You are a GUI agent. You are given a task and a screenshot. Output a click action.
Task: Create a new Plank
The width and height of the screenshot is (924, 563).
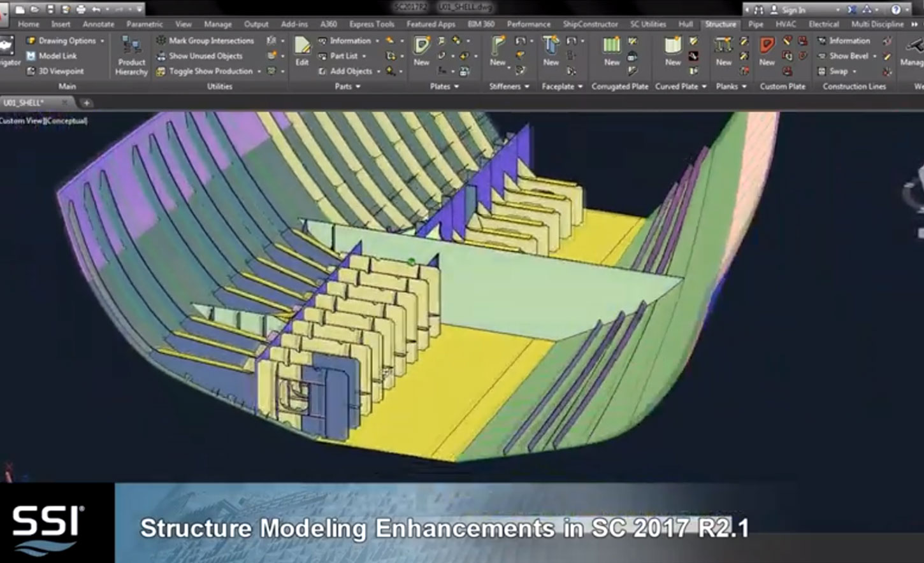coord(723,51)
